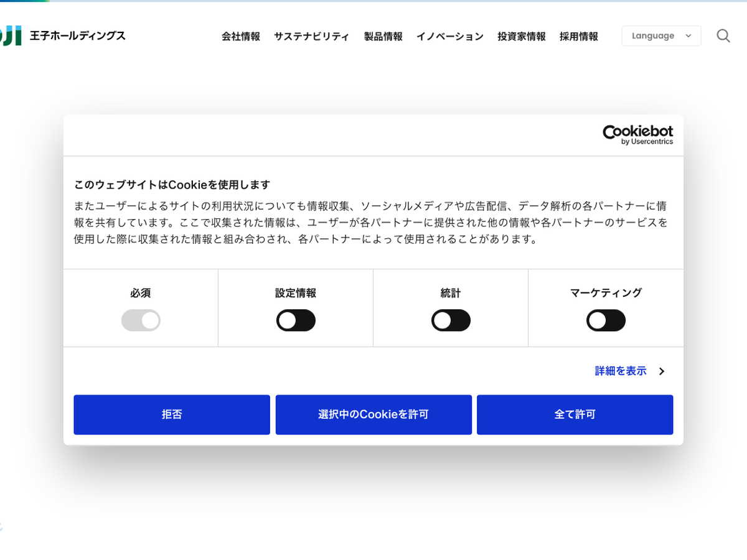Screen dimensions: 747x560
Task: Select the 採用情報 navigation item
Action: 579,37
